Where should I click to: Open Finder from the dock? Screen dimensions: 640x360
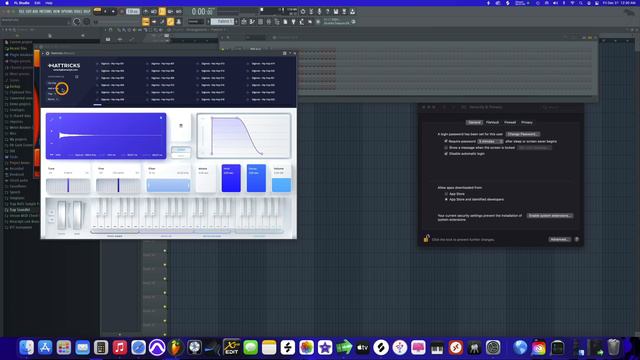(27, 348)
